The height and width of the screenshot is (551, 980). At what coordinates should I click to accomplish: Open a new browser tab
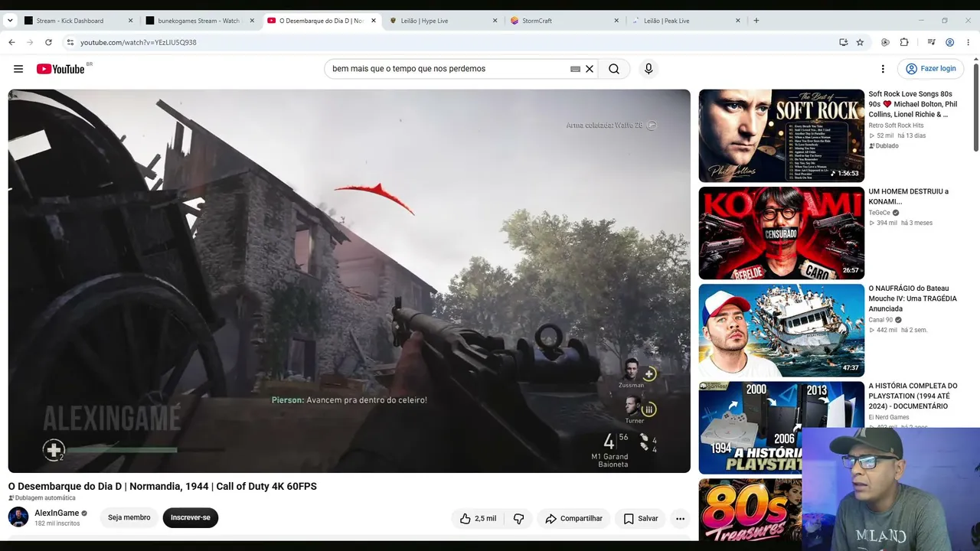(756, 21)
